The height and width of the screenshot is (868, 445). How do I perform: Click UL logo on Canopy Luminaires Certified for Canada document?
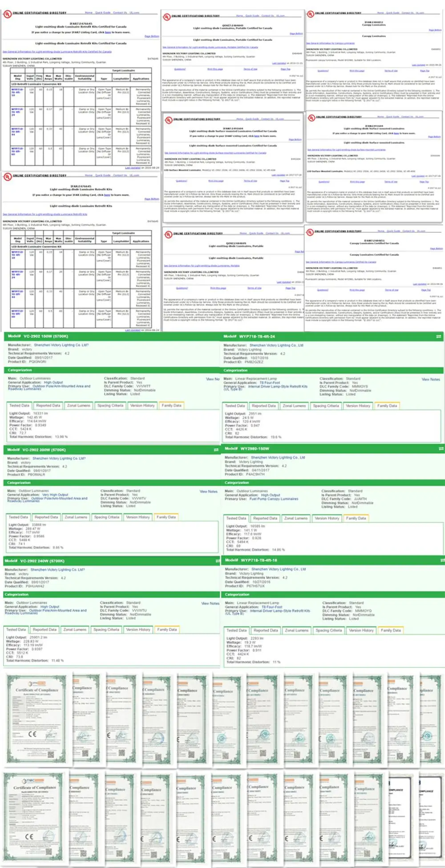310,232
